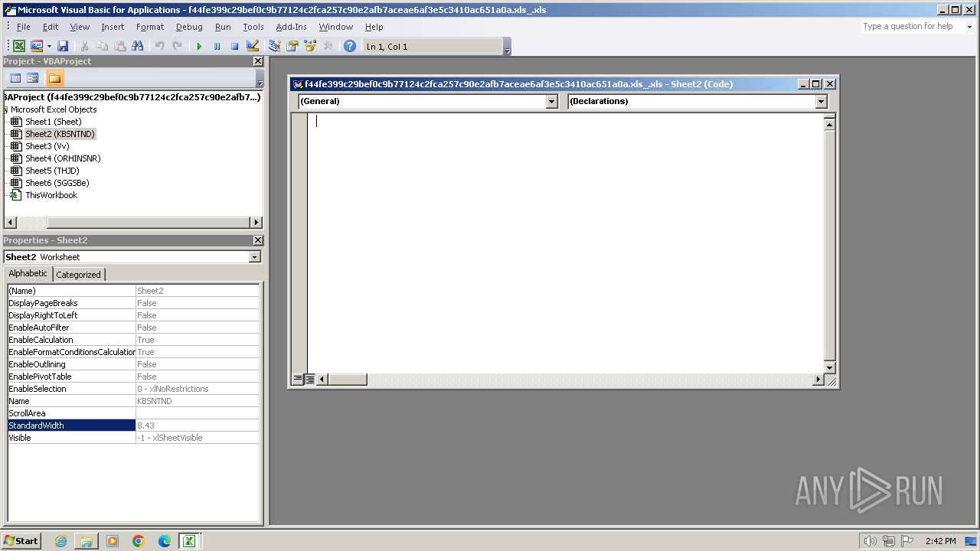Open the Windows Start menu

coord(21,540)
